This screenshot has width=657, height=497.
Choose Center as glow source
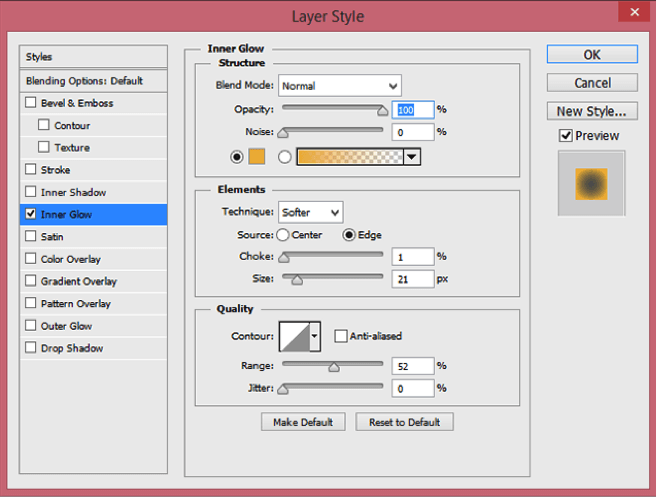coord(283,235)
